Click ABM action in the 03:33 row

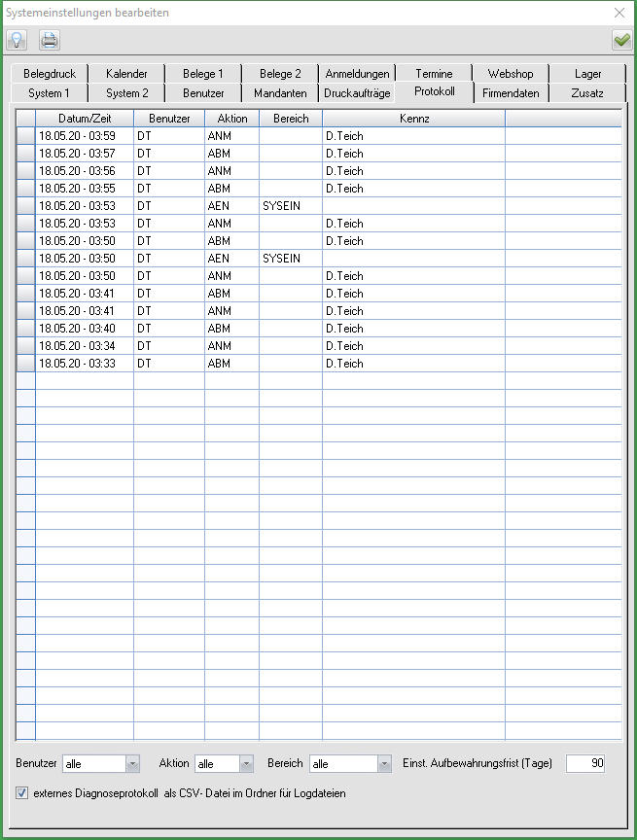(x=219, y=364)
